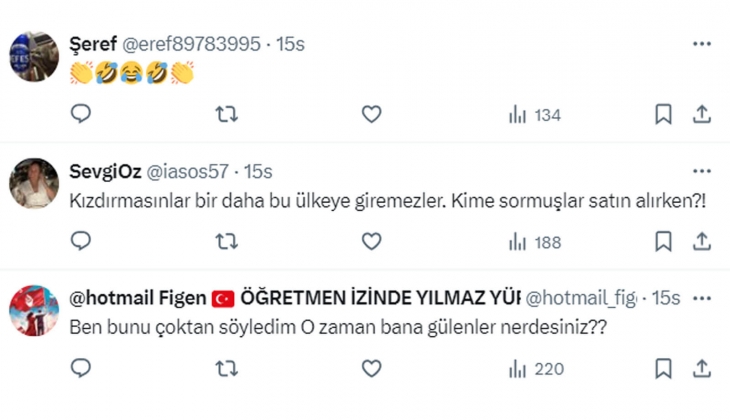Click SevgiOz's profile picture
730x420 pixels.
point(33,182)
